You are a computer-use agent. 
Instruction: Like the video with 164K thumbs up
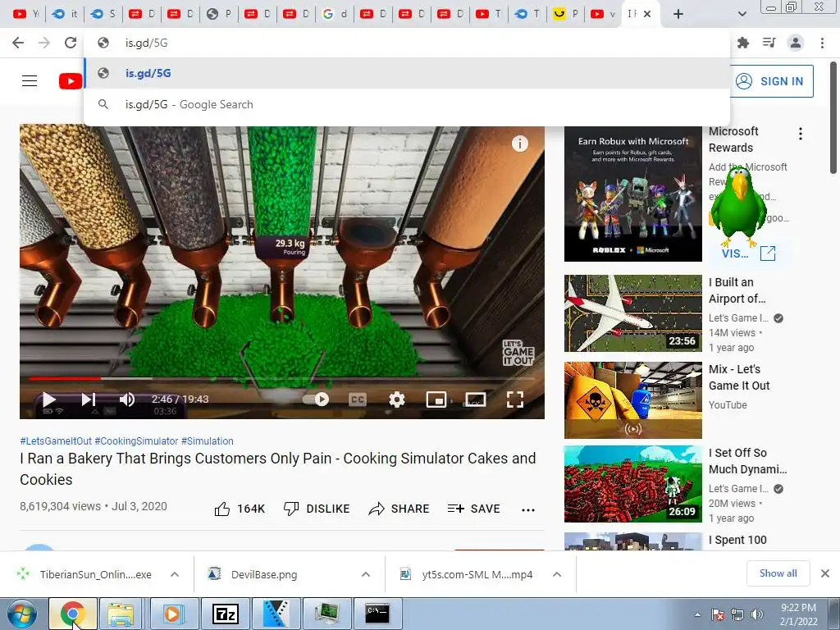point(240,509)
